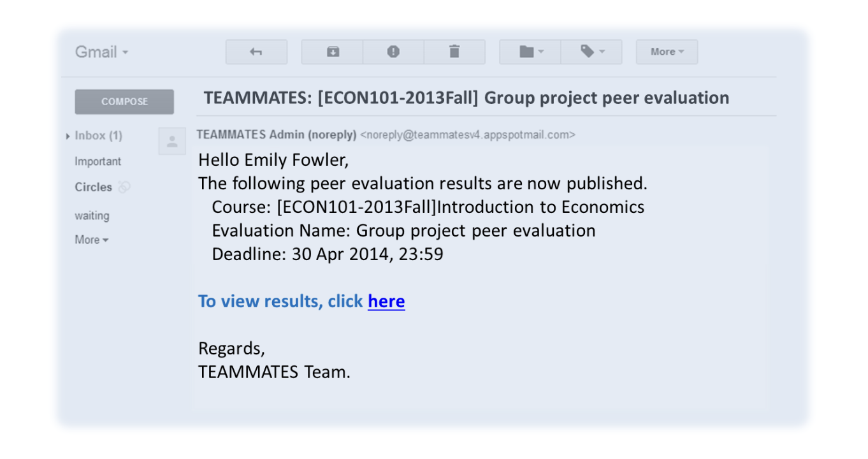Expand the Inbox triangle arrow

coord(68,136)
